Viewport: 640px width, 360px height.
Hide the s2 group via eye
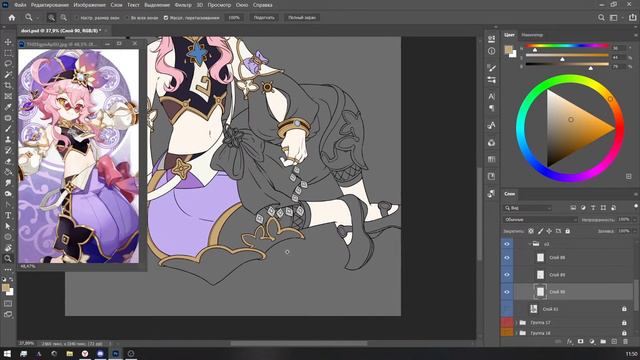[507, 244]
